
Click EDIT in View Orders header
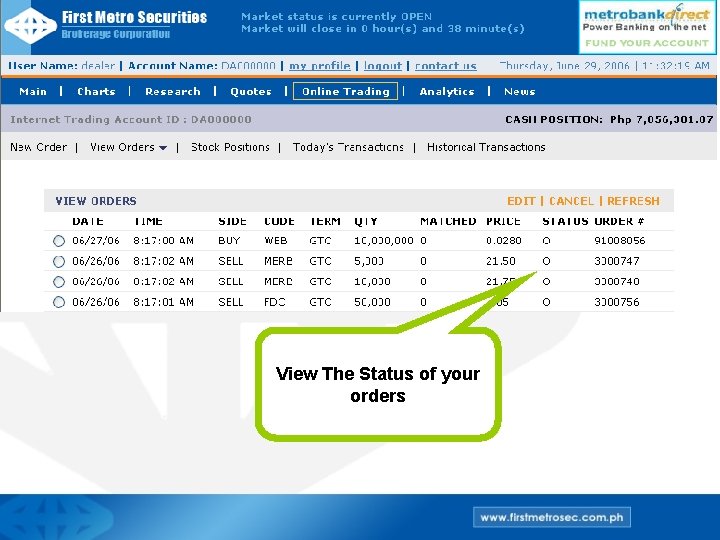click(x=521, y=201)
